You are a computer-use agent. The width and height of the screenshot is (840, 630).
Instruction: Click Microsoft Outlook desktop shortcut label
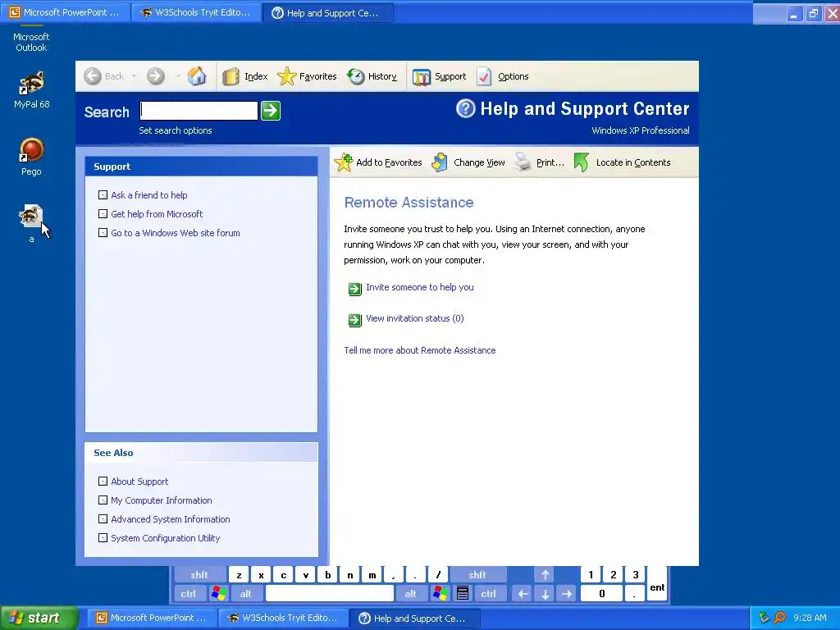pos(31,42)
